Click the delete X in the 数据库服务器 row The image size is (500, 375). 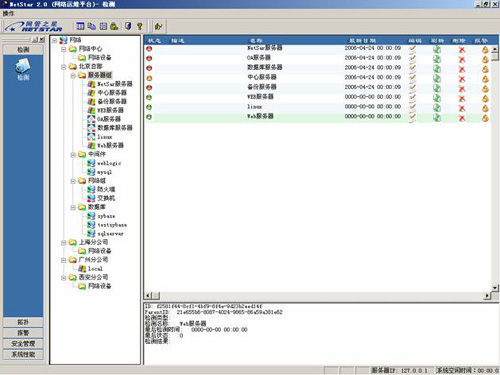462,69
